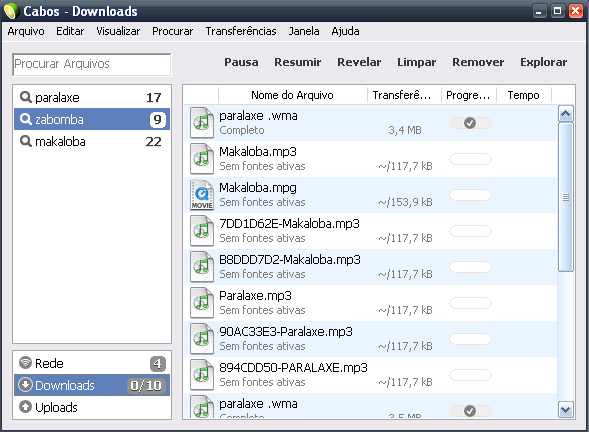Screen dimensions: 589x432
Task: Open the Arquivo menu
Action: point(26,31)
